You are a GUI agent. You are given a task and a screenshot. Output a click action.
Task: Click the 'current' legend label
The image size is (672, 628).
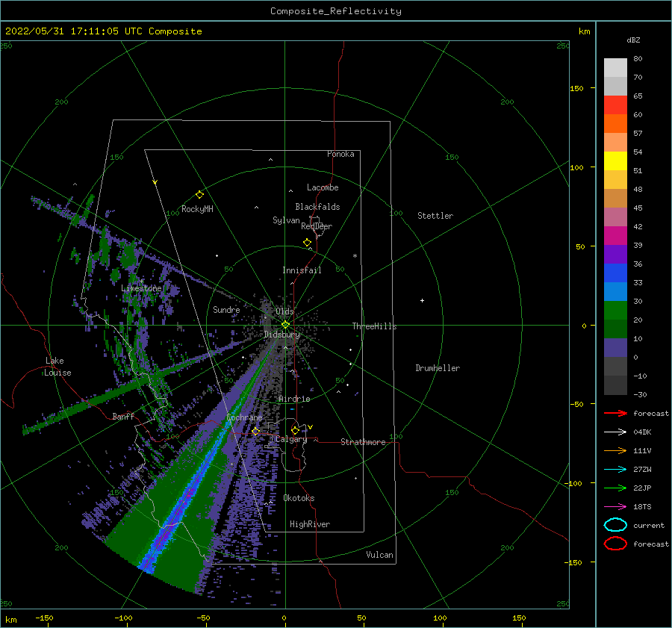(649, 525)
